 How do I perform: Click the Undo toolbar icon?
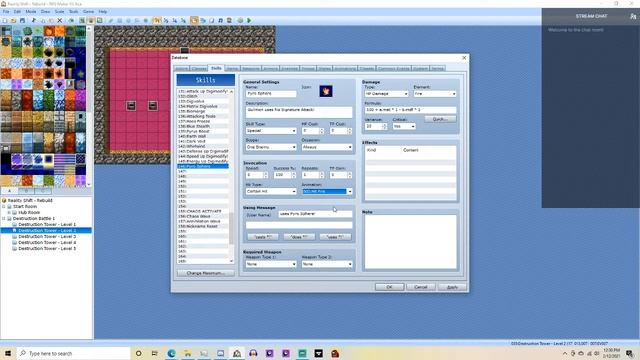[x=71, y=20]
